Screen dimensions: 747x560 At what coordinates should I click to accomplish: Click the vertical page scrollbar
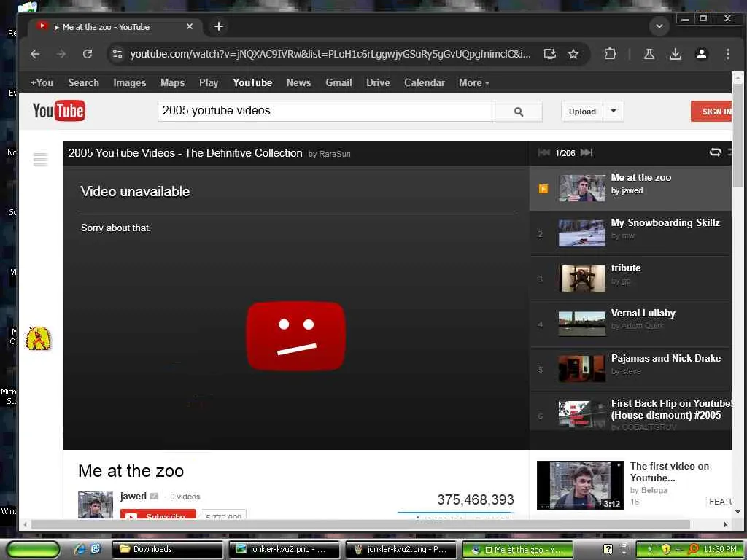(x=738, y=135)
